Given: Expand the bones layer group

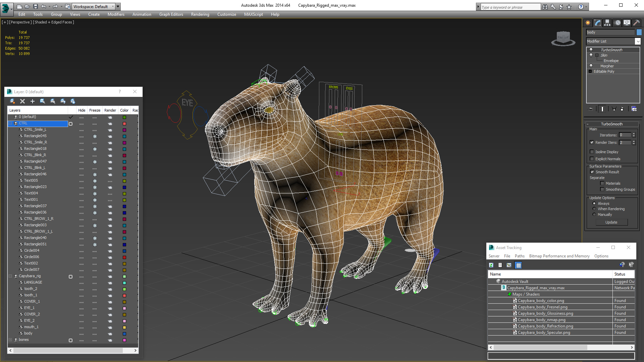Looking at the screenshot, I should point(10,340).
